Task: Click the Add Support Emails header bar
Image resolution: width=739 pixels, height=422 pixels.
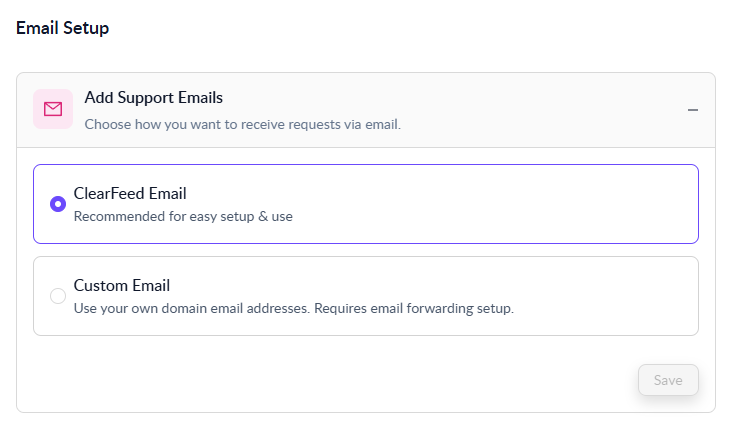Action: click(500, 110)
